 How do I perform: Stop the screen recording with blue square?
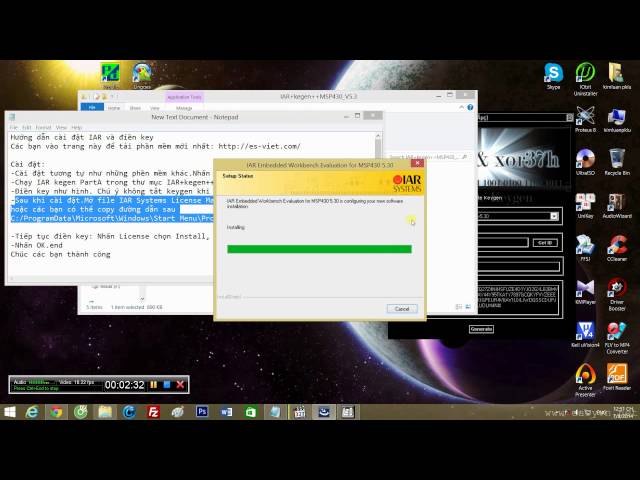point(167,384)
